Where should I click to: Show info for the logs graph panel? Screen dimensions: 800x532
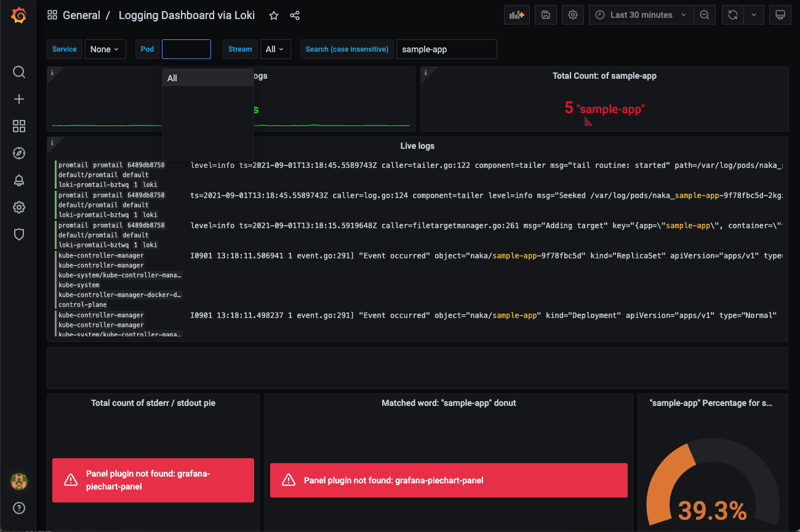point(52,73)
